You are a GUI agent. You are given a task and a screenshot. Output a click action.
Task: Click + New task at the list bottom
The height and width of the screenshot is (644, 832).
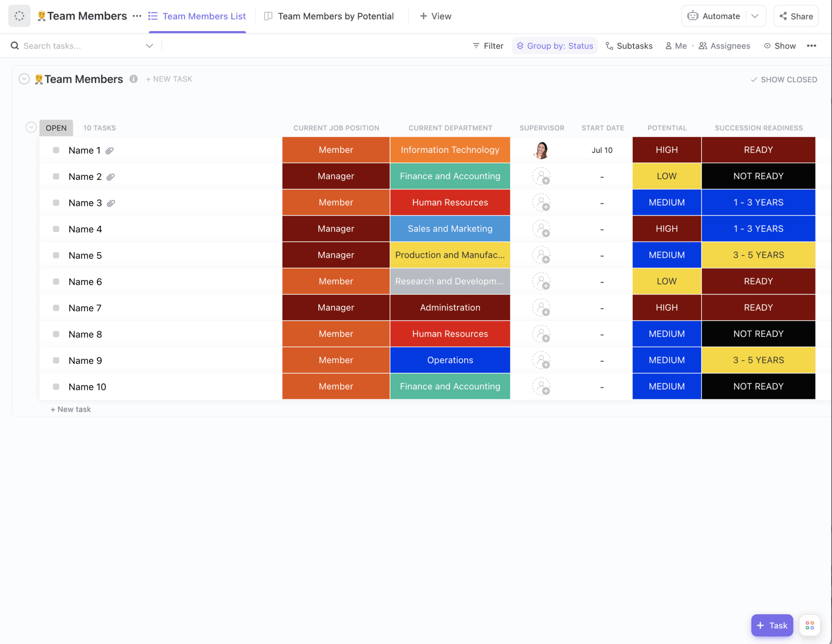coord(71,409)
